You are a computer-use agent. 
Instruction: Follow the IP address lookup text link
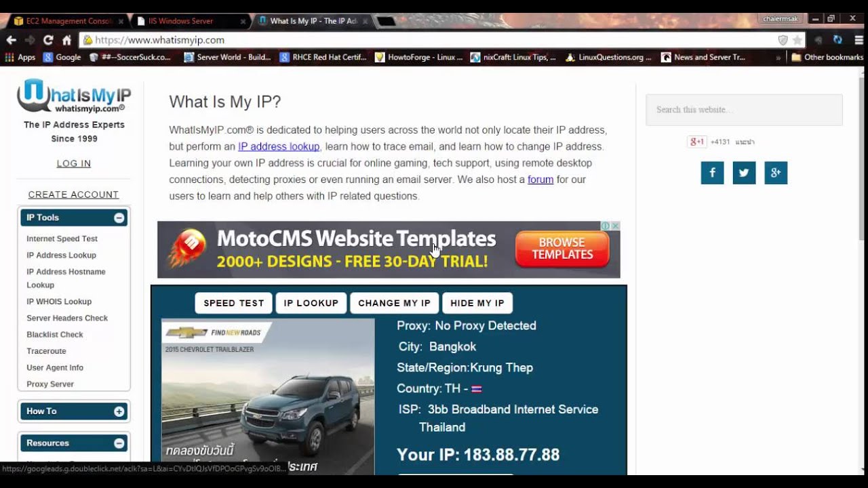click(279, 146)
